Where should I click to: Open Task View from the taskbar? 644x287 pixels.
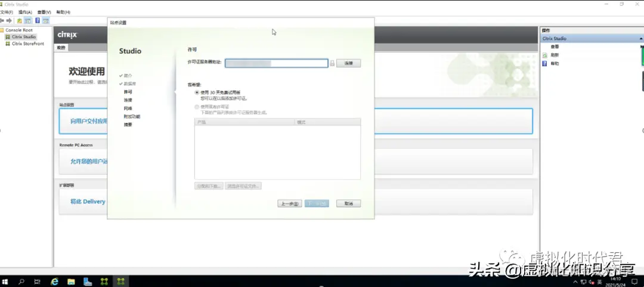38,282
